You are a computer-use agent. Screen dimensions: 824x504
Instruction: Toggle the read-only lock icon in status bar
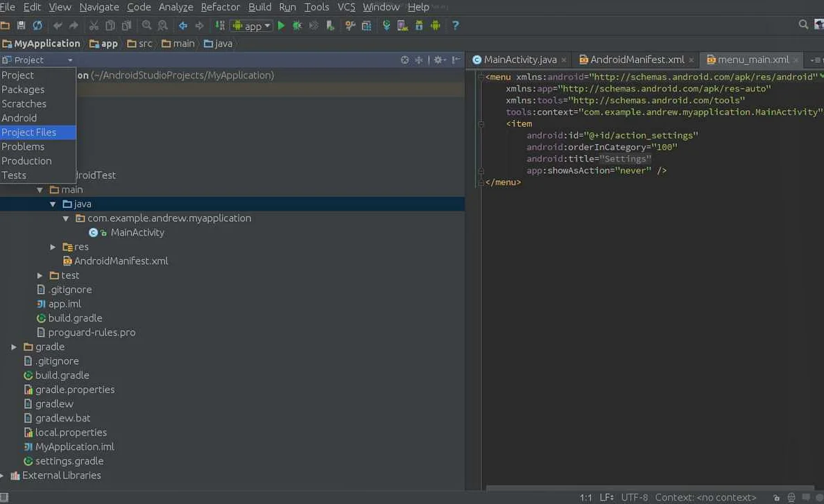776,498
